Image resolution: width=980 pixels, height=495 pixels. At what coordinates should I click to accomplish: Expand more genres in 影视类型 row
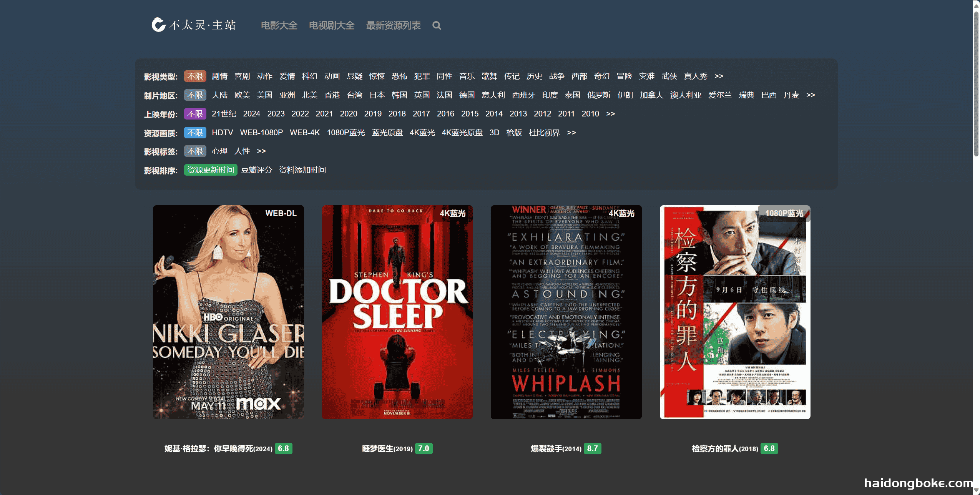point(719,76)
